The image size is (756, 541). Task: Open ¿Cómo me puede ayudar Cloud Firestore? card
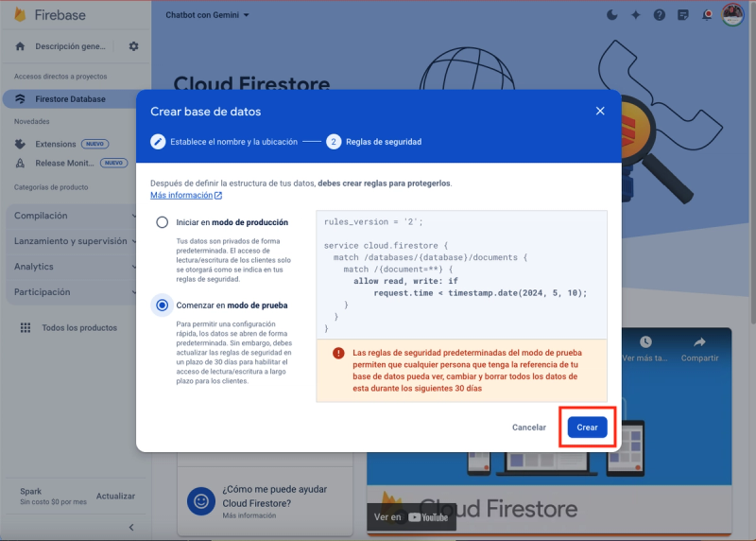[x=266, y=501]
